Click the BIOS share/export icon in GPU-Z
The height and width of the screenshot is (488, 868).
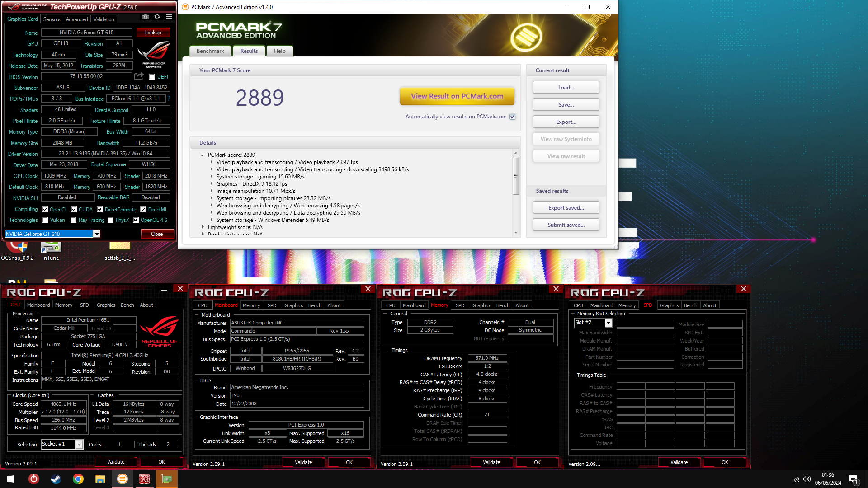pos(139,76)
